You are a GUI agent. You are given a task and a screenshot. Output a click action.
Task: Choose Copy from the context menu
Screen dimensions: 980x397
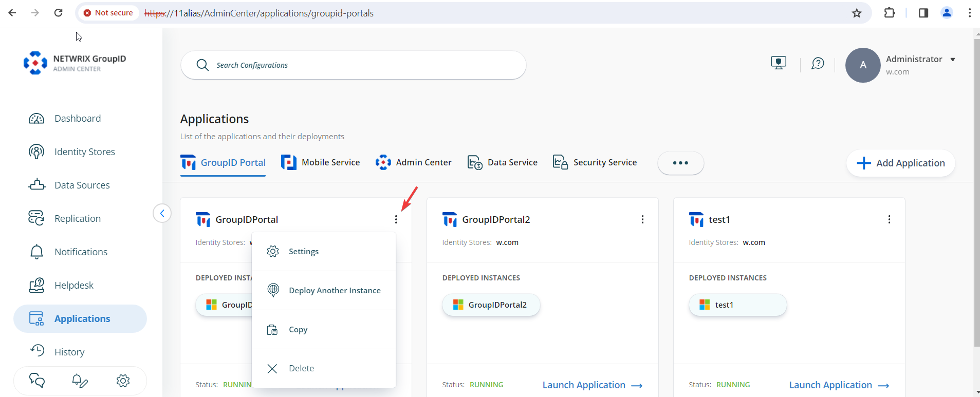pos(324,330)
